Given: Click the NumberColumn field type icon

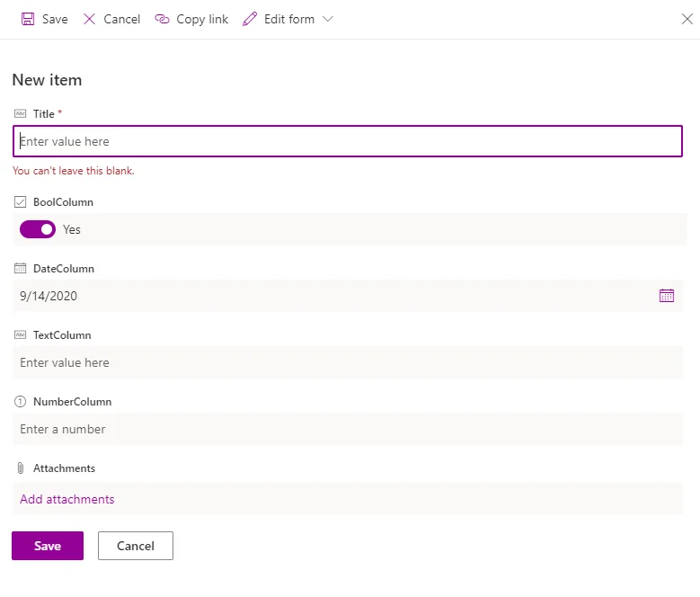Looking at the screenshot, I should [x=20, y=402].
